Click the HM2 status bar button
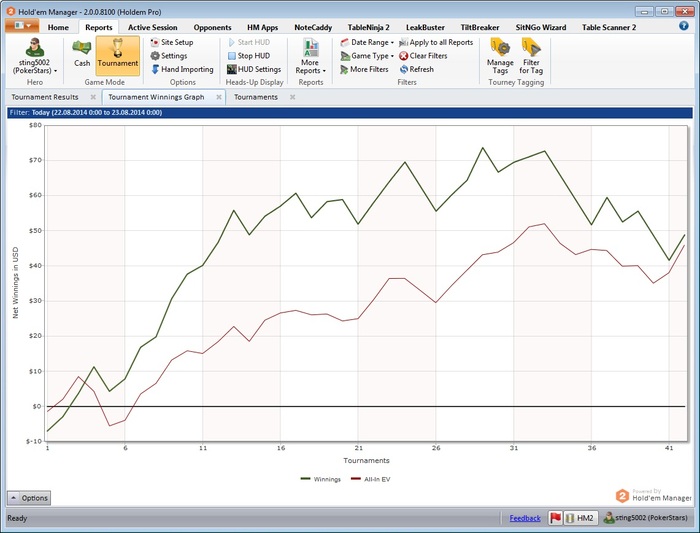 click(x=581, y=518)
